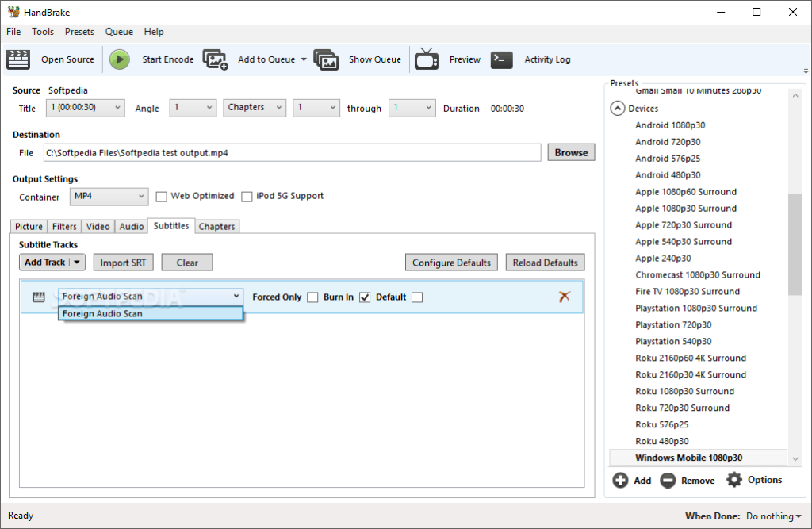This screenshot has height=529, width=812.
Task: Enable the Web Optimized checkbox
Action: coord(162,197)
